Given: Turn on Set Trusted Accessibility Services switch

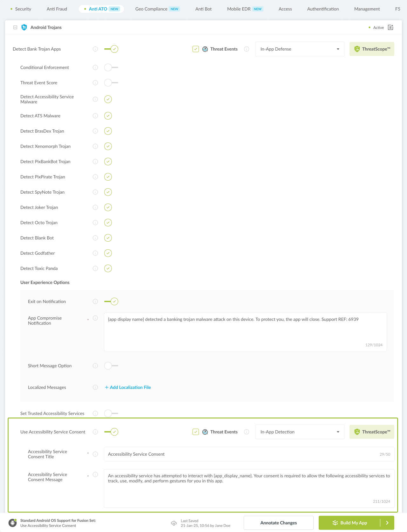Looking at the screenshot, I should [111, 413].
